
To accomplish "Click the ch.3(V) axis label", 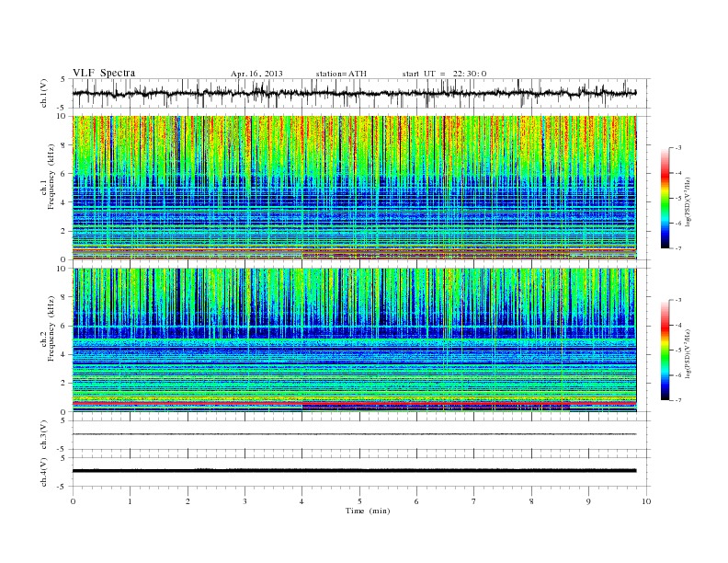I will [44, 435].
